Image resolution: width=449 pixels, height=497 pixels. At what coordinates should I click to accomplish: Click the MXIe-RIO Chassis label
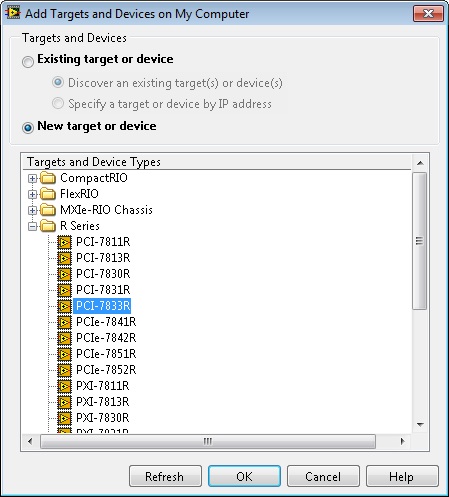106,210
